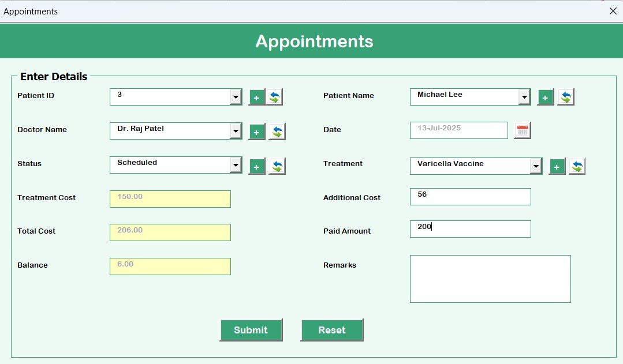
Task: Click into the Remarks text box
Action: pos(490,279)
